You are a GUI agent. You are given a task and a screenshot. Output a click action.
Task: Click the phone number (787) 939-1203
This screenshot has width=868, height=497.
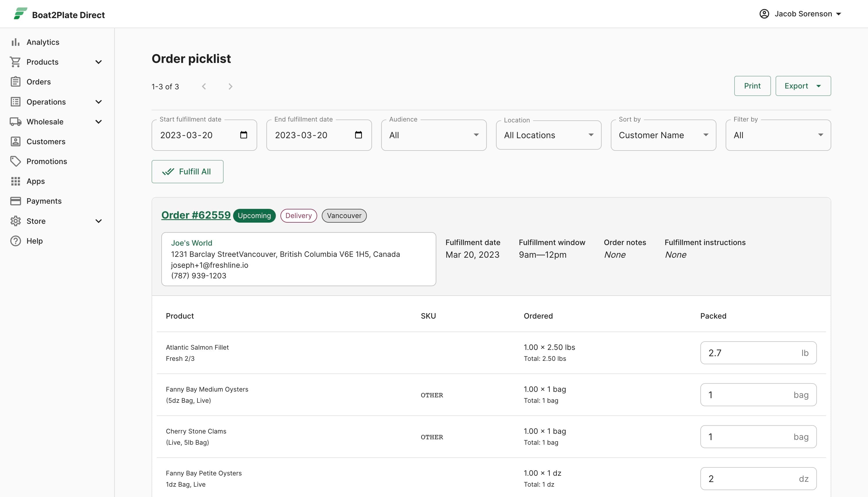199,276
